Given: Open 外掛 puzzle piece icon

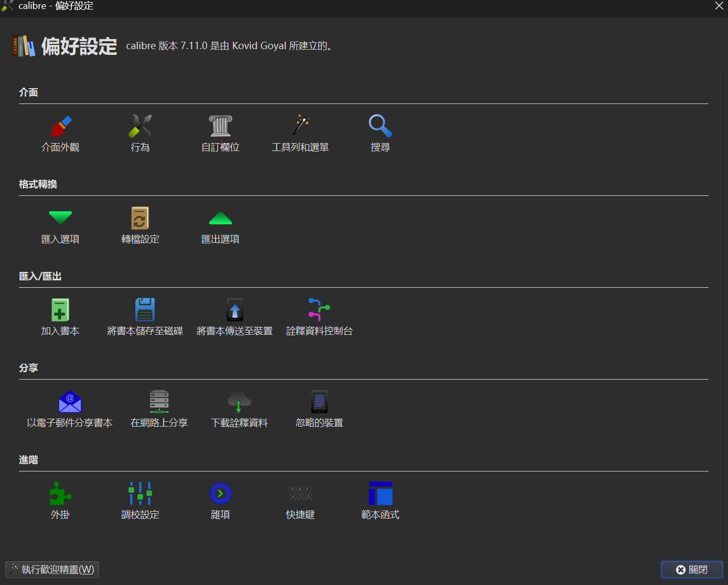Looking at the screenshot, I should point(60,493).
